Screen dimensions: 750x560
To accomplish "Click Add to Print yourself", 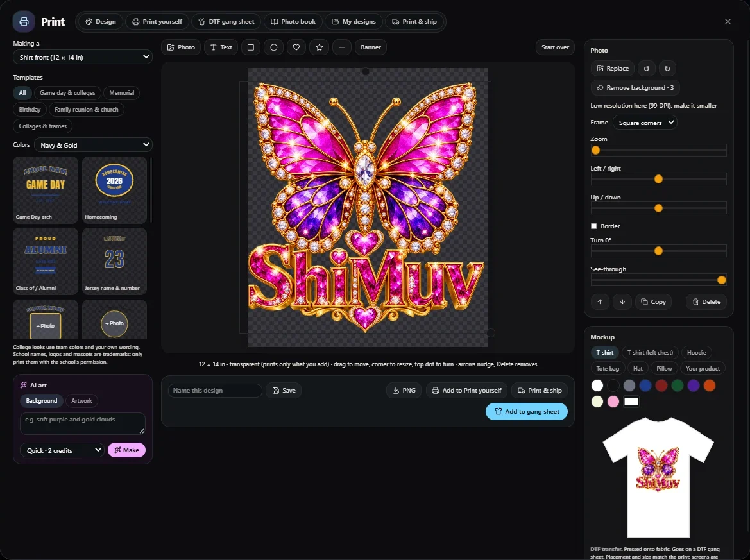I will 466,390.
